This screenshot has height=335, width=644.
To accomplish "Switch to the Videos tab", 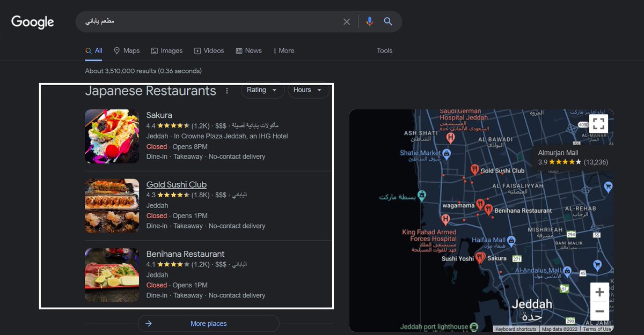I will [209, 50].
